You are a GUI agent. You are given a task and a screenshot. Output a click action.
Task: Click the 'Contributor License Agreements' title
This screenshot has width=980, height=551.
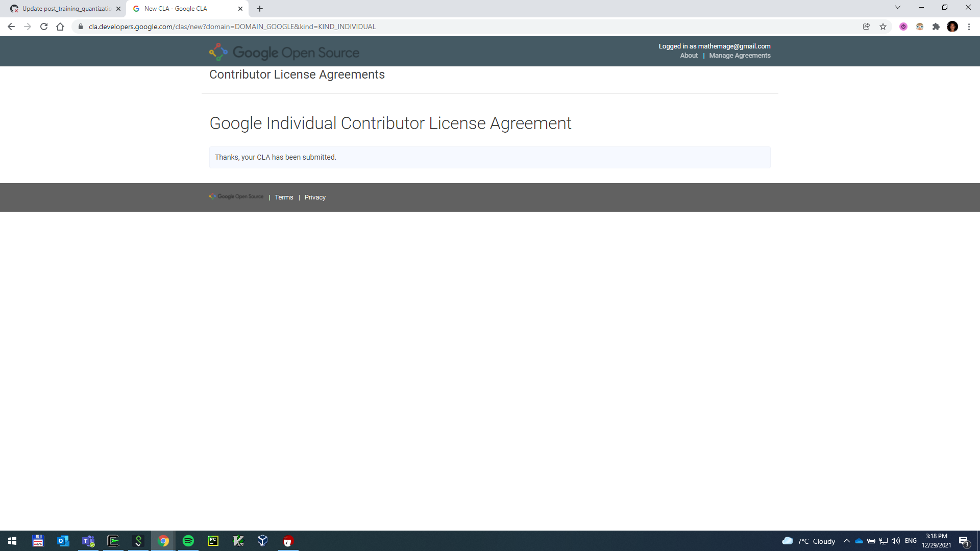click(297, 74)
